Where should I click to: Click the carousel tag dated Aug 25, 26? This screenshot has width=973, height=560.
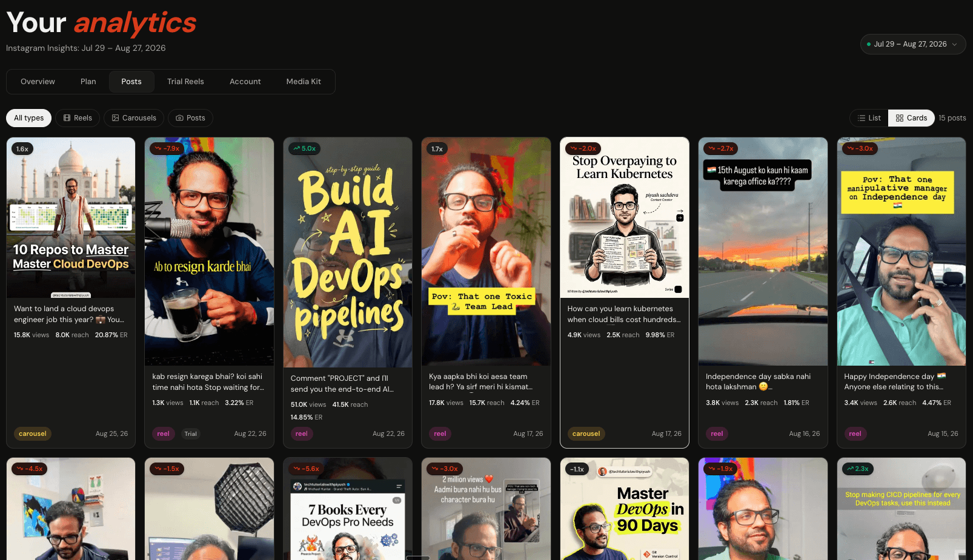(33, 433)
